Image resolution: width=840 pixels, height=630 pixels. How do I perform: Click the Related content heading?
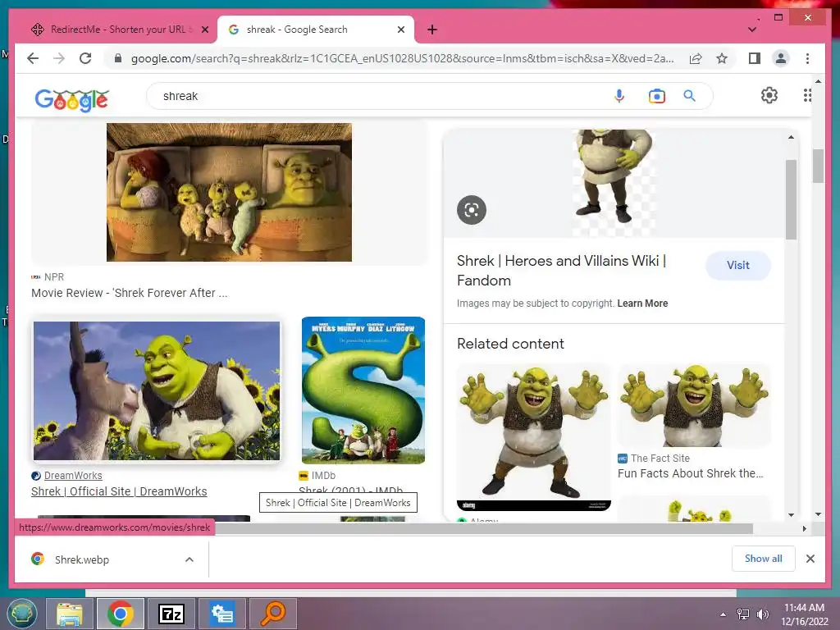coord(510,344)
